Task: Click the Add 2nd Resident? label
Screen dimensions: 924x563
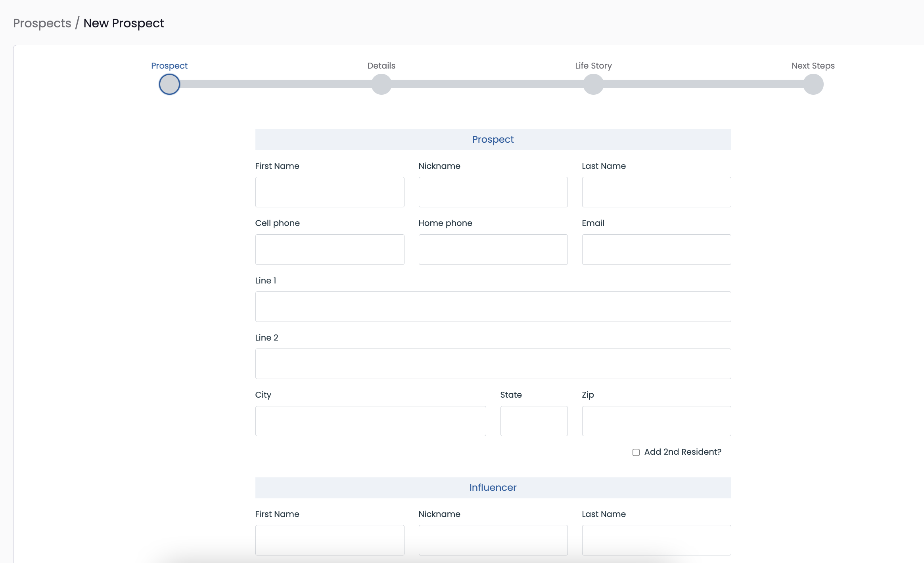Action: click(682, 452)
